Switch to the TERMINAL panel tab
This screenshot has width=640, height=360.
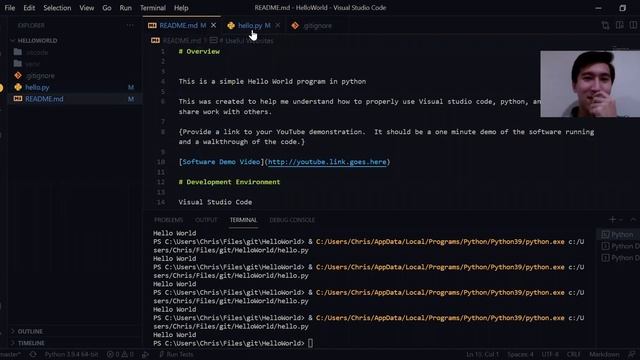(243, 220)
